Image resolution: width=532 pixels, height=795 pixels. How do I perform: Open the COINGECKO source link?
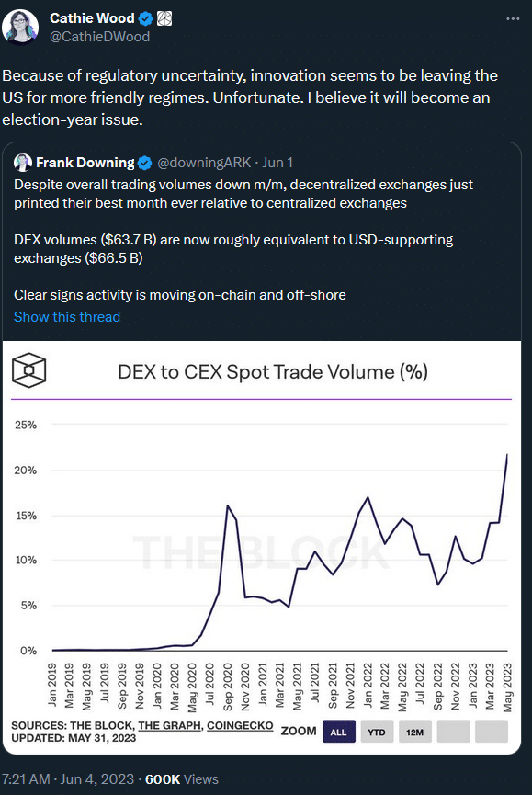point(240,726)
